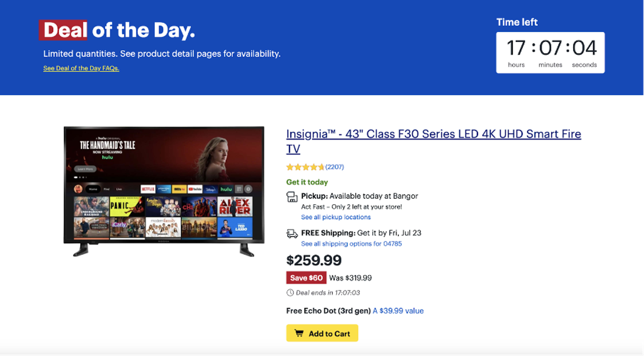The image size is (644, 356).
Task: Select the Netflix app icon on the TV screen
Action: click(x=148, y=189)
